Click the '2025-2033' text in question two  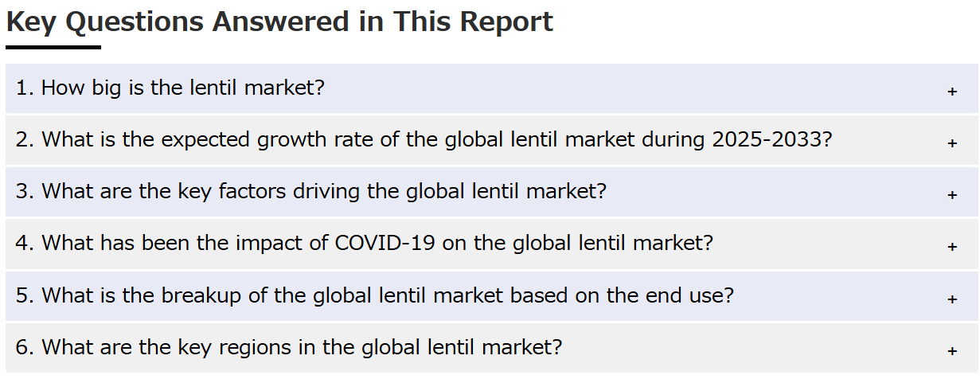coord(772,139)
